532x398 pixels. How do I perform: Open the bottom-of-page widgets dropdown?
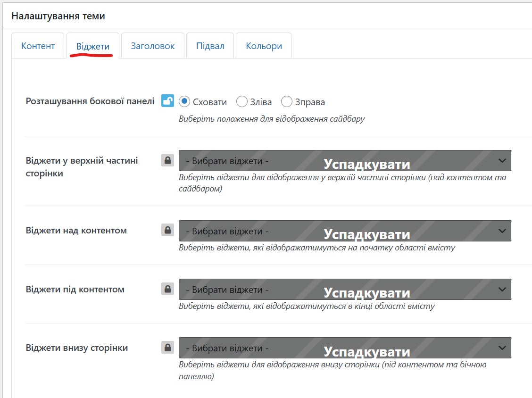coord(345,348)
